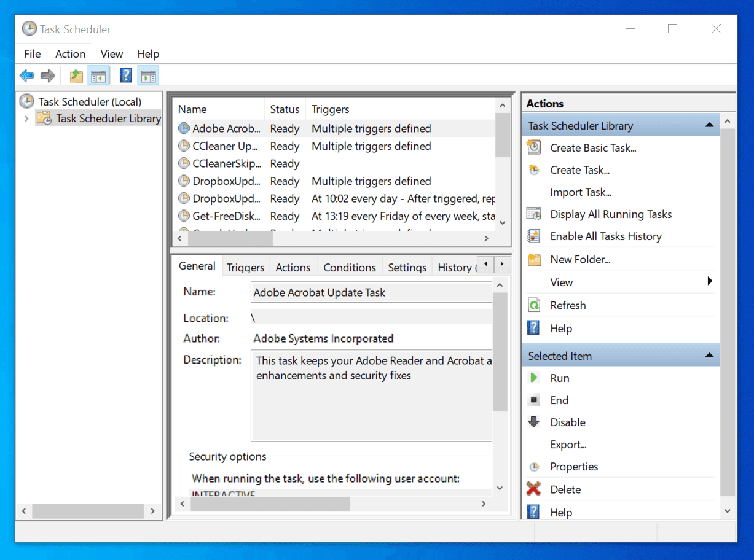Screen dimensions: 754x560
Task: Click the red X Delete icon
Action: coord(534,489)
